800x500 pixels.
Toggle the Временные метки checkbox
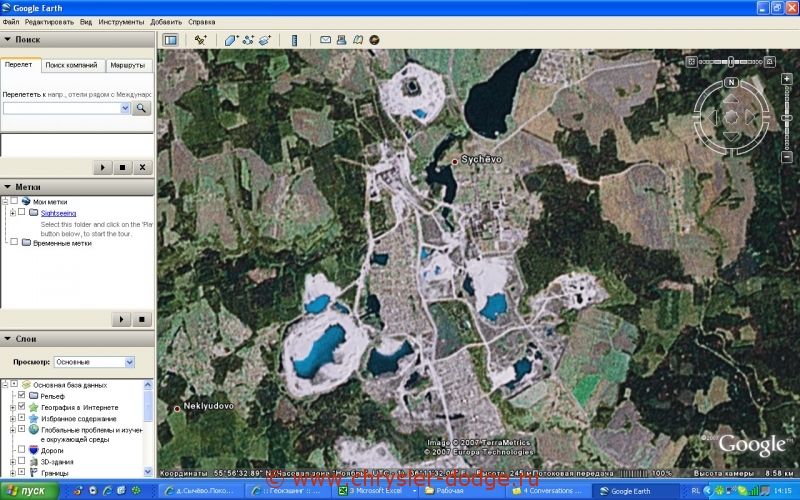pyautogui.click(x=14, y=242)
